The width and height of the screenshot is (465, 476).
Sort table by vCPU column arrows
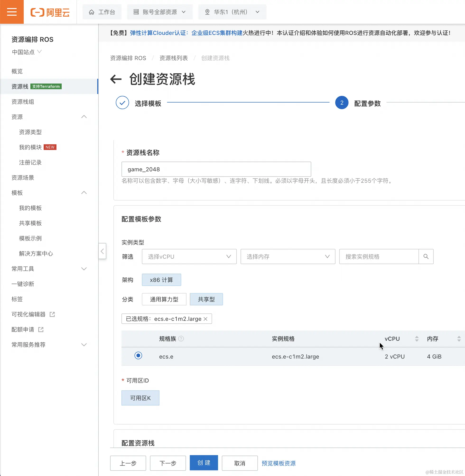[417, 339]
